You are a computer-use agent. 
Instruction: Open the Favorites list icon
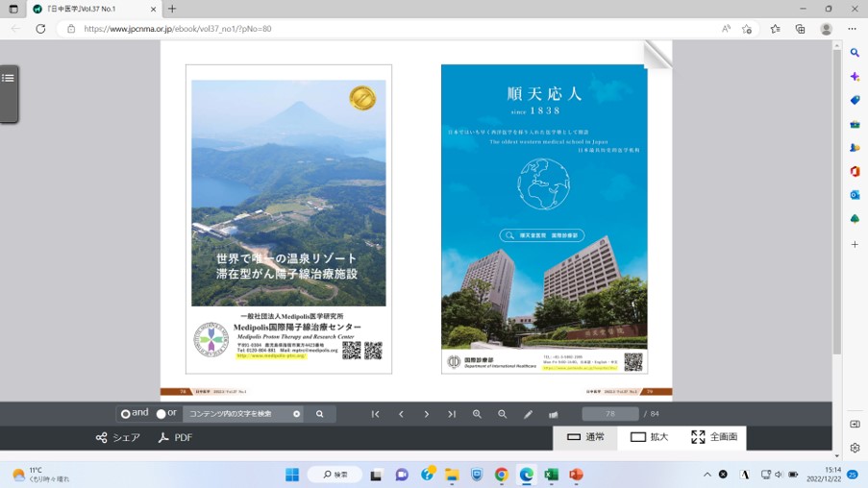775,29
